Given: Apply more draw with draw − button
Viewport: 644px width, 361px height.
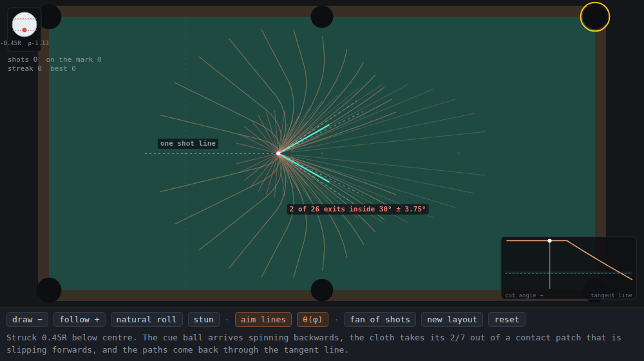Looking at the screenshot, I should (x=28, y=320).
